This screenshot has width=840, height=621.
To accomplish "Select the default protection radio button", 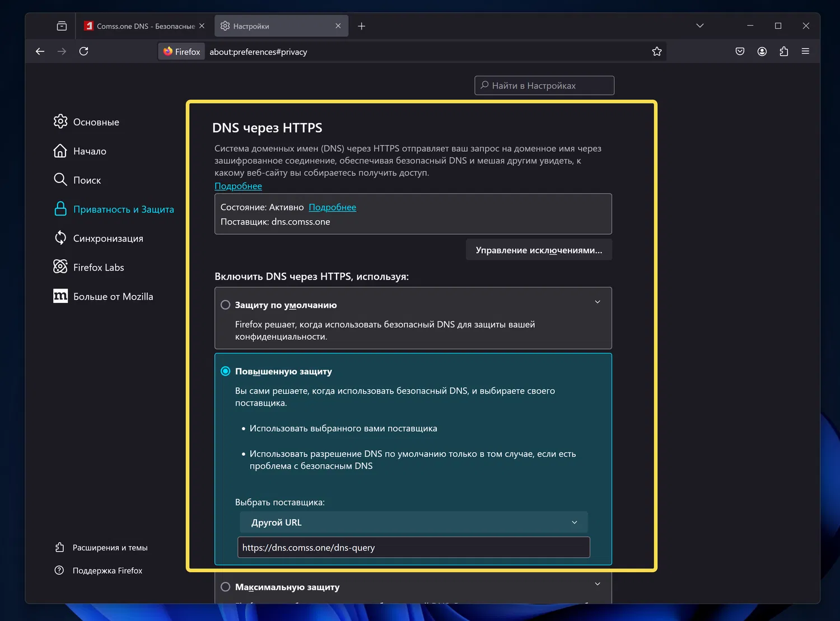I will point(225,305).
